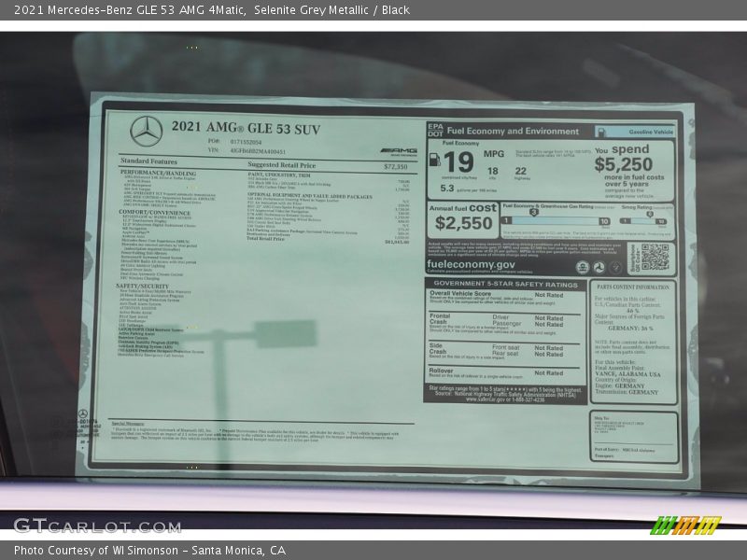747x560 pixels.
Task: Click the VIN number 4JGFB6BB2MA400451
Action: 258,151
